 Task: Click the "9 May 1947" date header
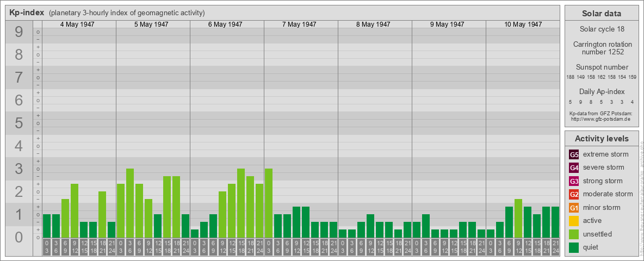[x=447, y=24]
